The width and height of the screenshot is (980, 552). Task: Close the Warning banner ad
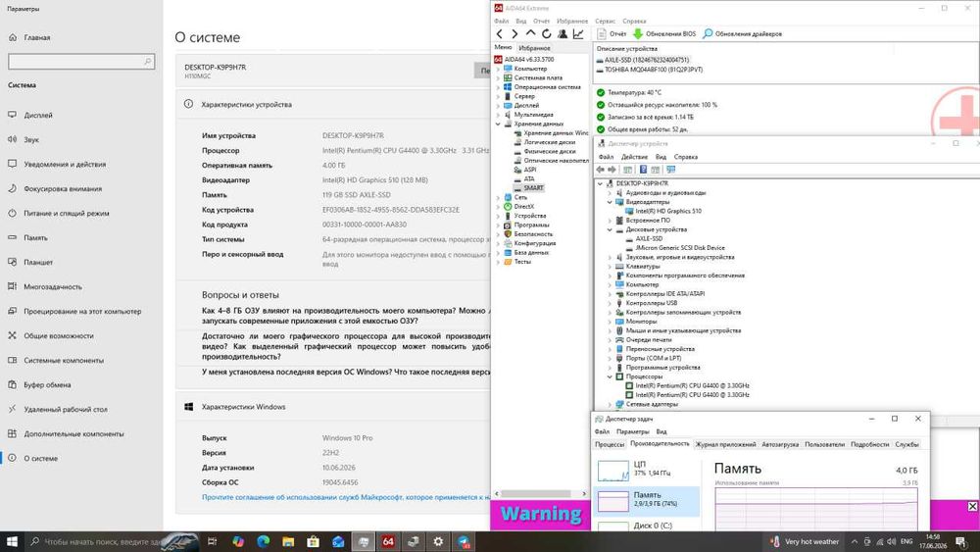coord(972,506)
